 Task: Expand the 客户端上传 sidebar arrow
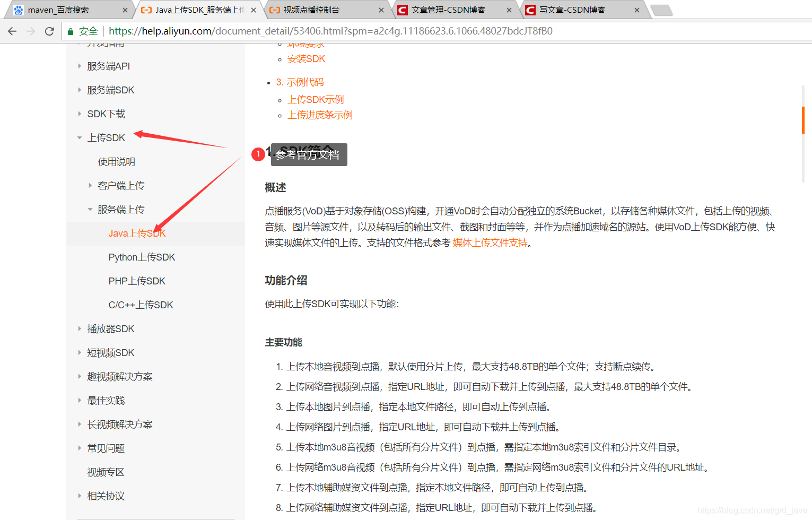(x=90, y=186)
